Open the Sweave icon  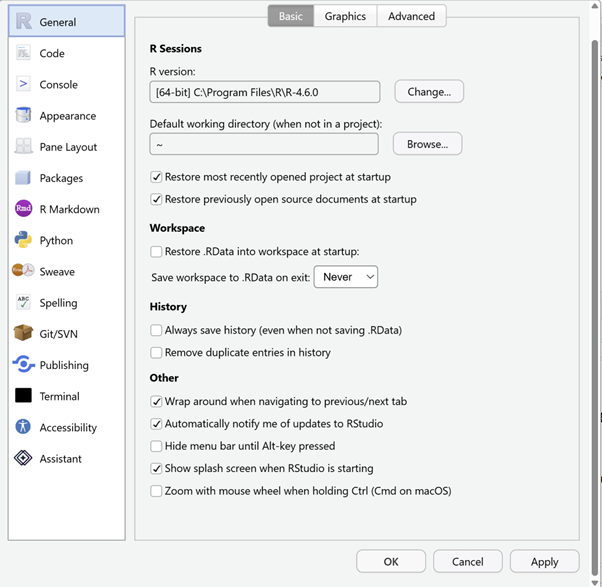tap(23, 271)
